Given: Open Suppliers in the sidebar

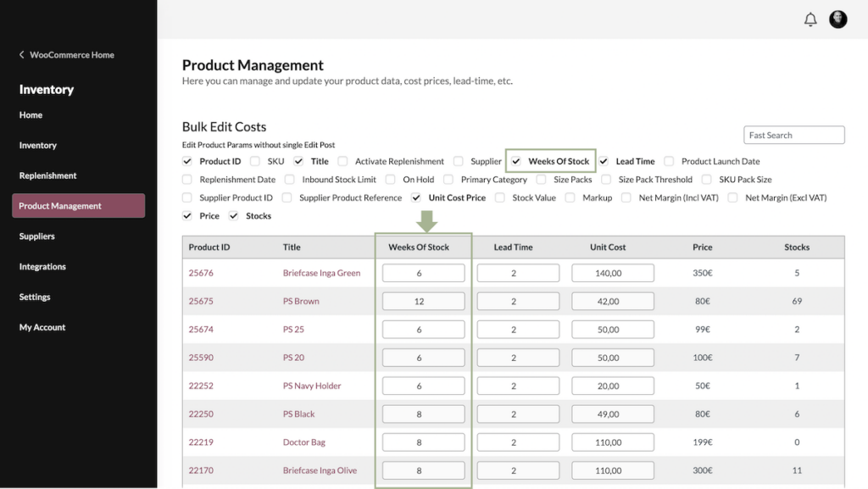Looking at the screenshot, I should pyautogui.click(x=37, y=236).
